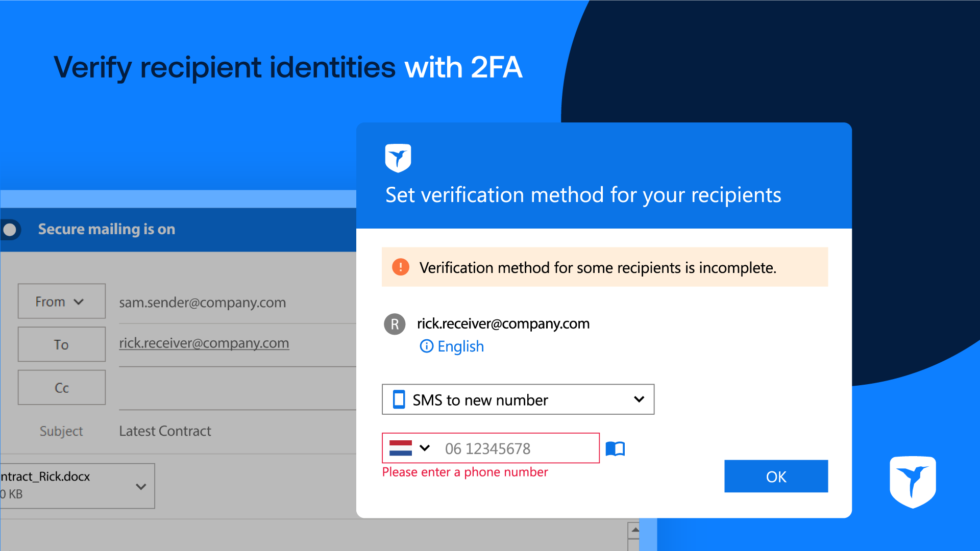Click the scrollbar up arrow
Image resolution: width=980 pixels, height=551 pixels.
pos(634,530)
